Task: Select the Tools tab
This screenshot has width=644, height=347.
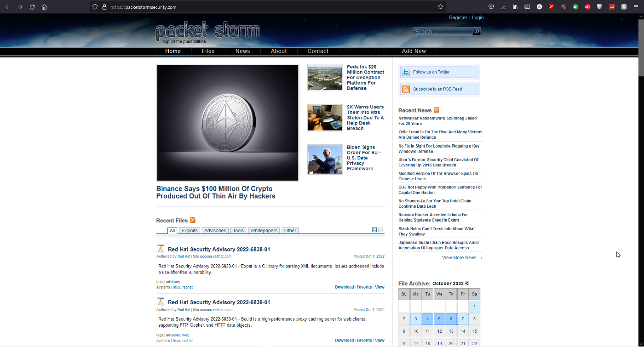Action: [238, 231]
